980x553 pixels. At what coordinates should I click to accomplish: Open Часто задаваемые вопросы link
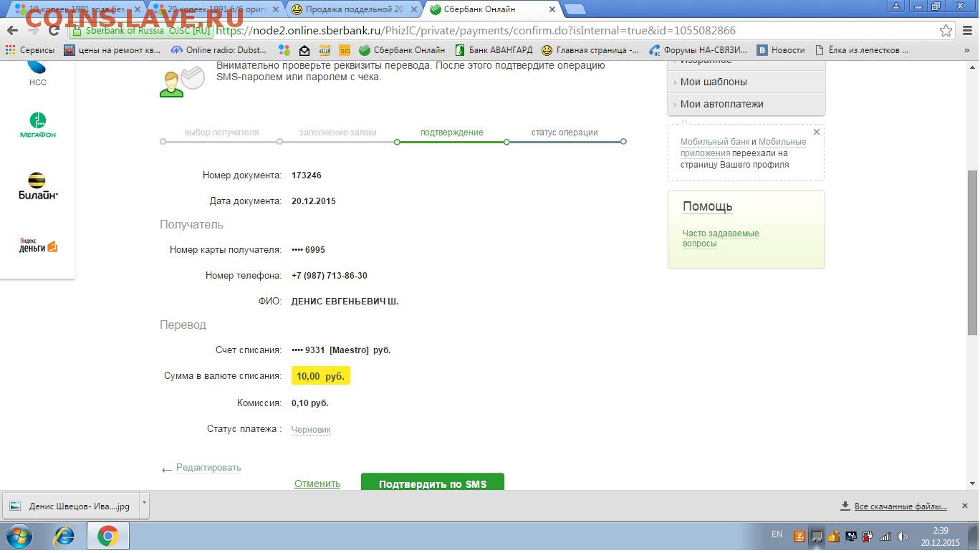721,239
